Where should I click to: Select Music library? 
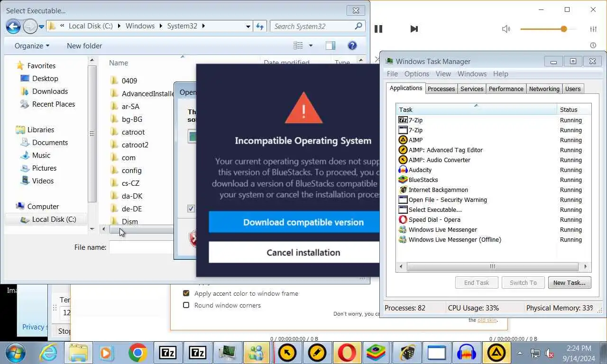[41, 155]
